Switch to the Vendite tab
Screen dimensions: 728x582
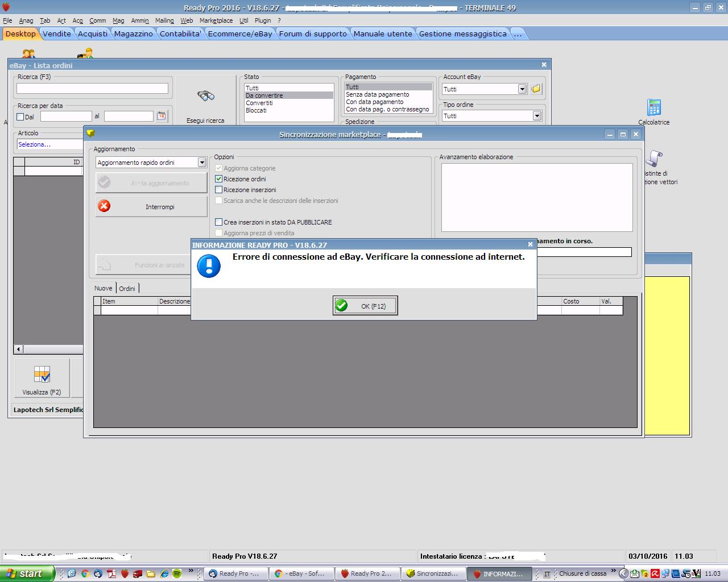tap(57, 34)
